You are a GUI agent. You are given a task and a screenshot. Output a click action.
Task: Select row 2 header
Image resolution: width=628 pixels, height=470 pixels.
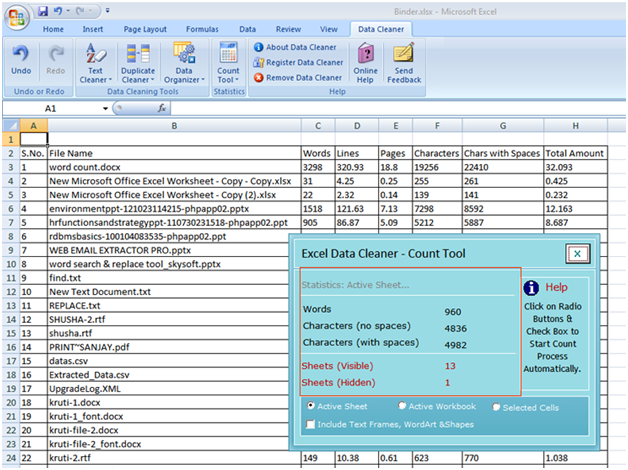pos(11,153)
